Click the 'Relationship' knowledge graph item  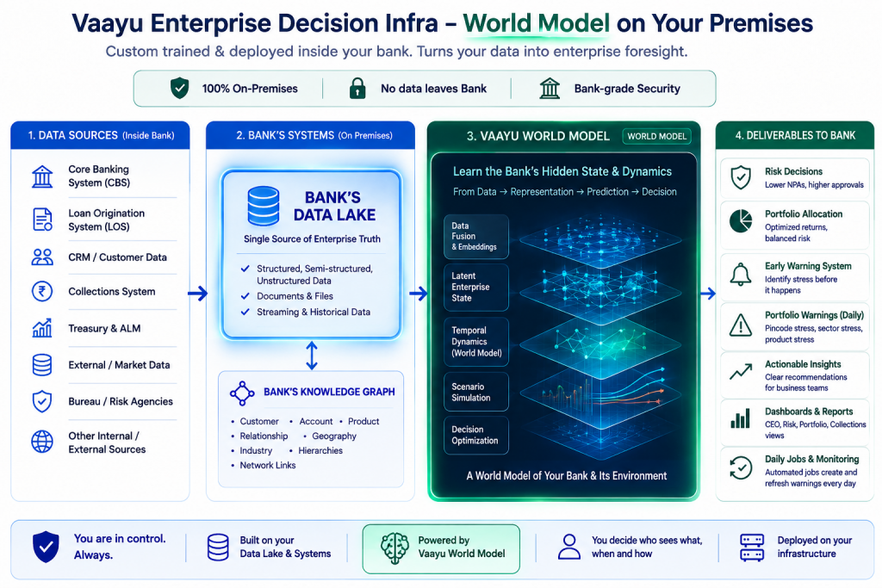point(264,436)
